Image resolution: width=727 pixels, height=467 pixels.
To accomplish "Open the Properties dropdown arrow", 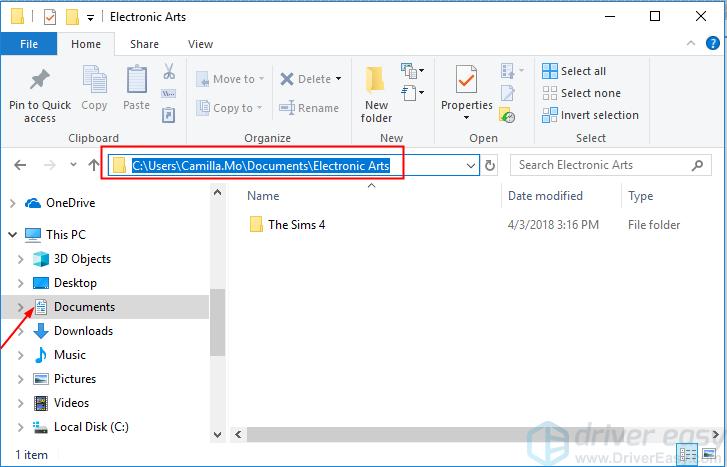I will [x=466, y=118].
